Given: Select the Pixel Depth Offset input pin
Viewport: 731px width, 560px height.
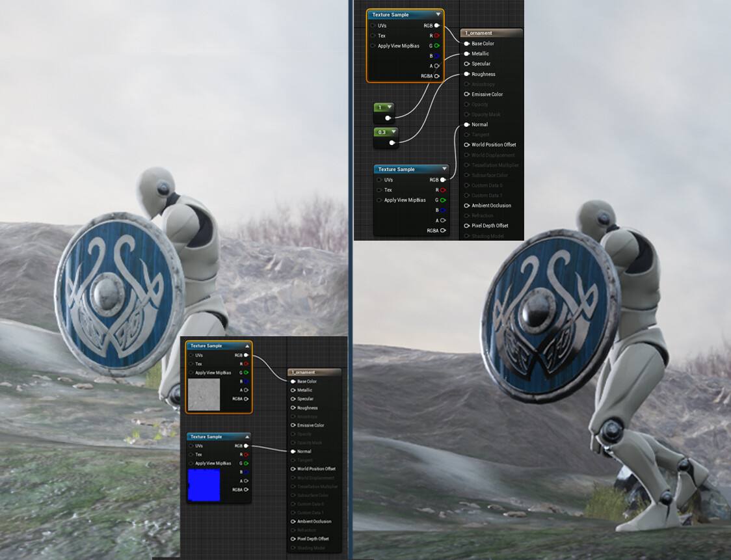Looking at the screenshot, I should tap(466, 226).
